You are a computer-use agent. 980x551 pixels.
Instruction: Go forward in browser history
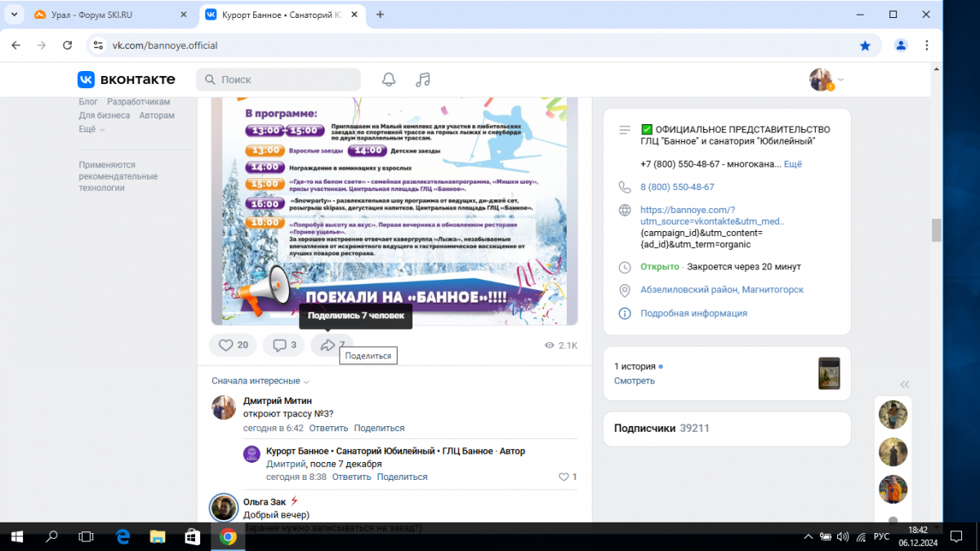click(x=42, y=46)
